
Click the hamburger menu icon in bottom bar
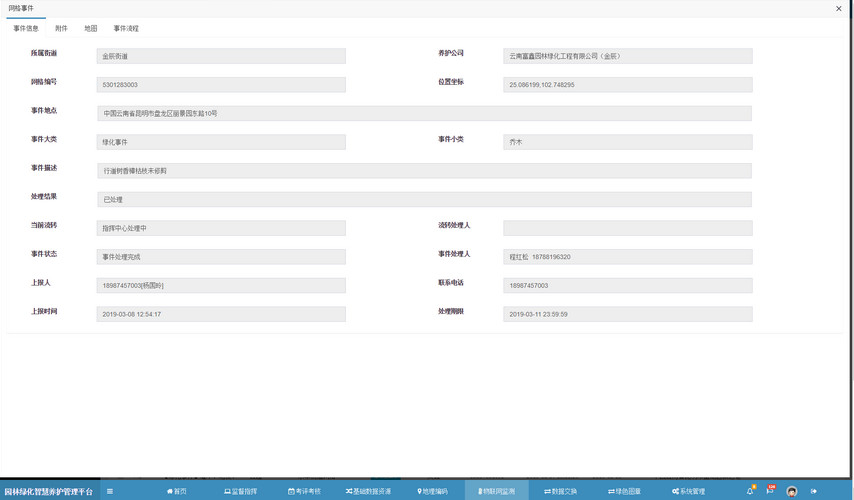110,491
